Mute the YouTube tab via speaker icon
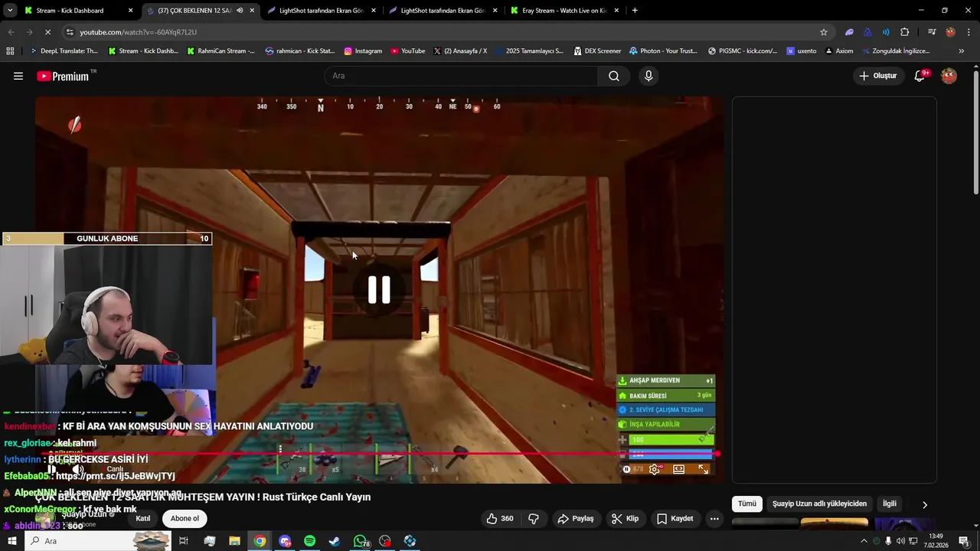980x551 pixels. [240, 11]
